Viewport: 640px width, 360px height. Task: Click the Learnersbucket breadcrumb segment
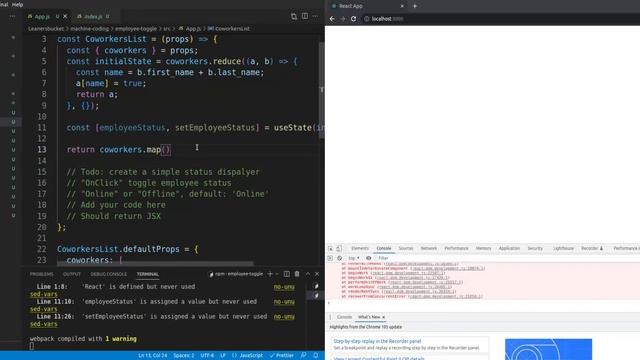(46, 29)
